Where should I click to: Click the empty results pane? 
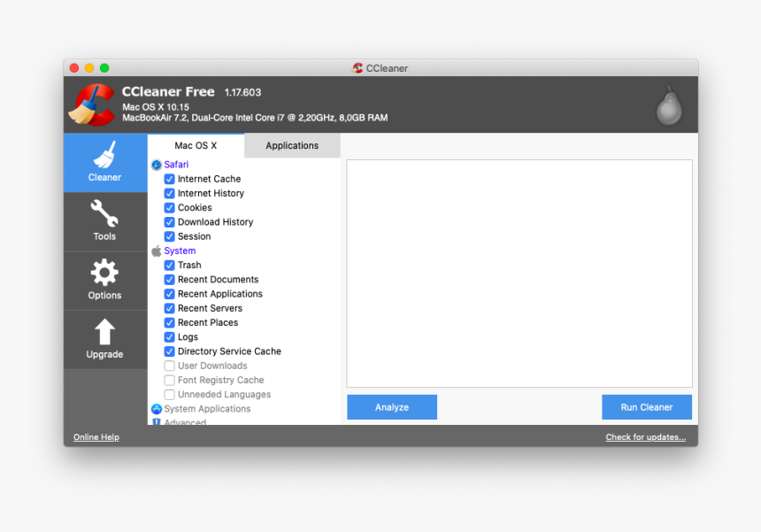[519, 274]
